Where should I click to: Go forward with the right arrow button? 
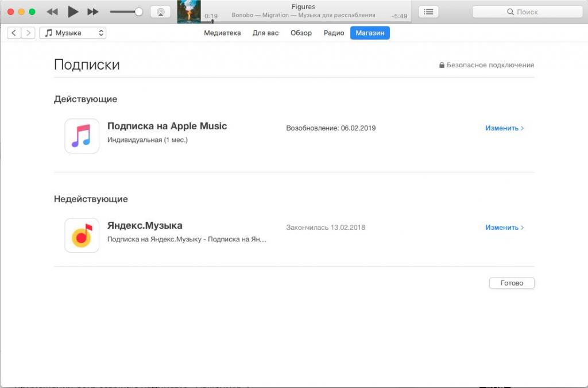click(28, 33)
